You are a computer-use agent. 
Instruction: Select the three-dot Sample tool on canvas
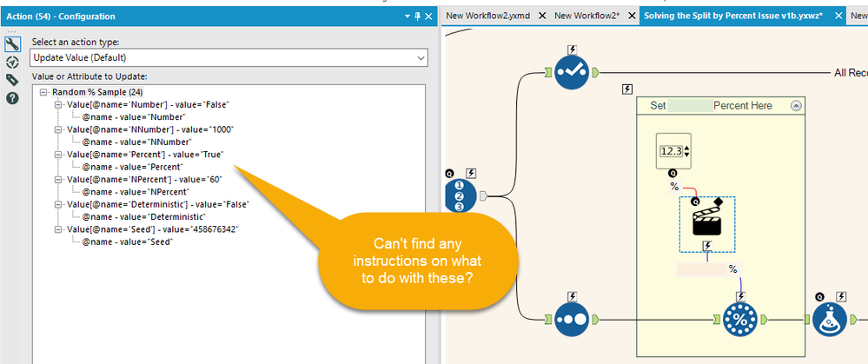click(572, 320)
